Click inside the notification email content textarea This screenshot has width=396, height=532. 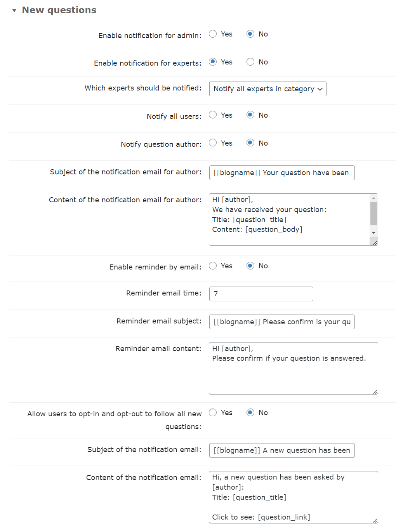tap(293, 497)
